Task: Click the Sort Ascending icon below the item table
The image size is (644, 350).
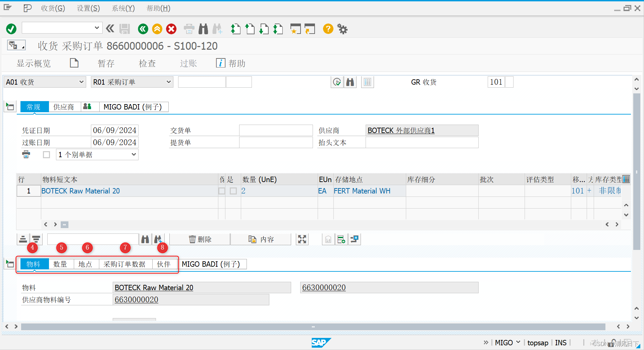Action: (x=23, y=239)
